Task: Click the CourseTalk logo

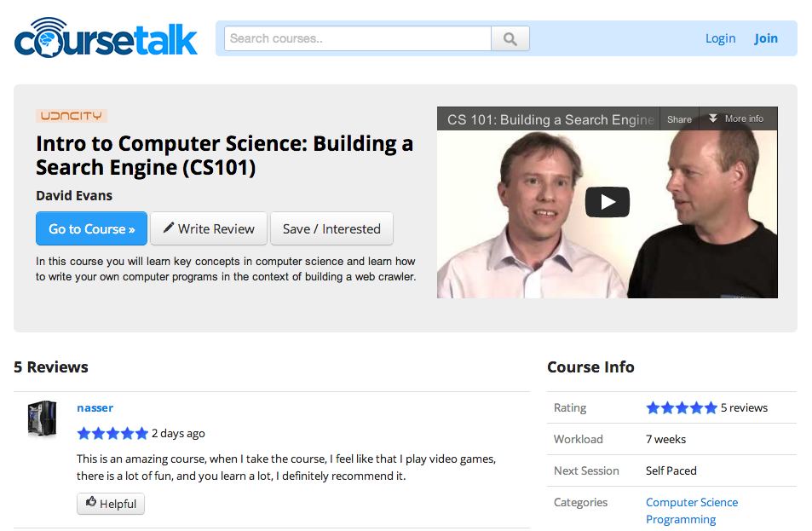Action: point(106,37)
